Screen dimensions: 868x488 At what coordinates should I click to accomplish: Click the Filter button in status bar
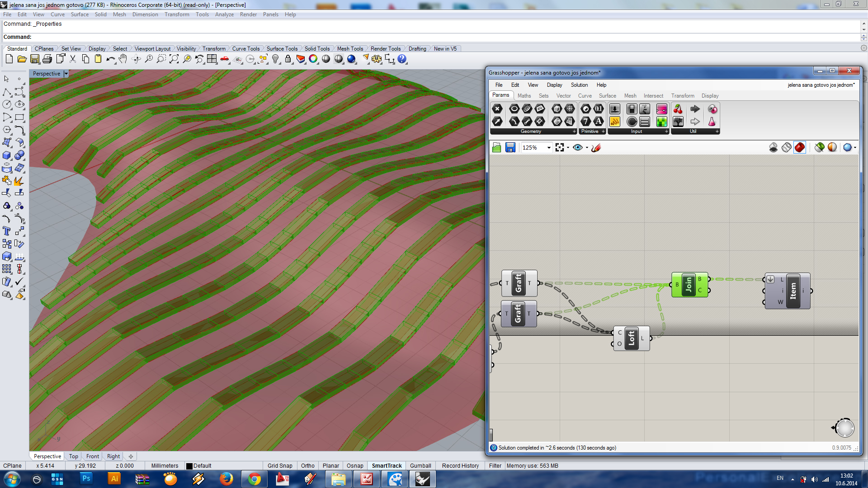[x=495, y=466]
